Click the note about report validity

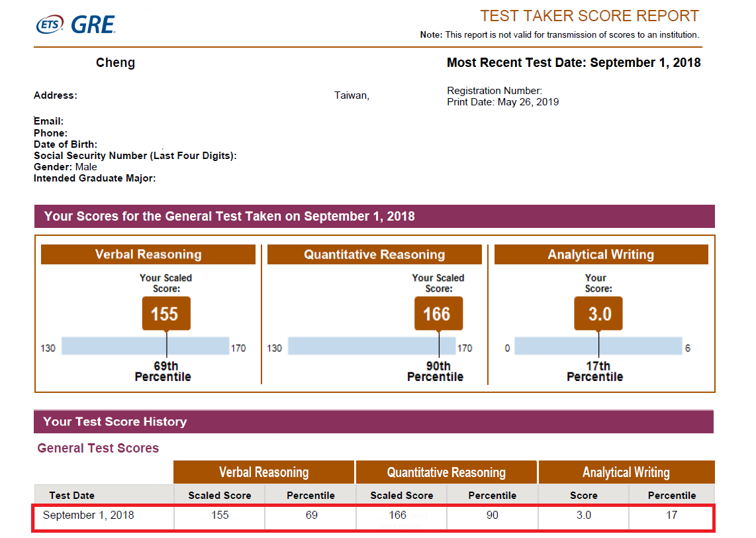(x=559, y=34)
